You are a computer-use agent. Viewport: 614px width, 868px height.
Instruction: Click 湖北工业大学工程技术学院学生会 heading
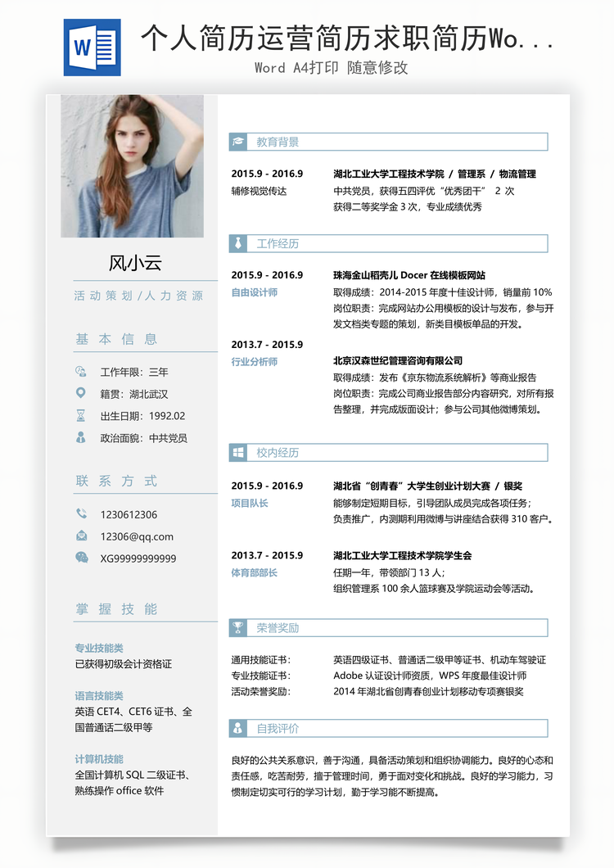pyautogui.click(x=403, y=555)
